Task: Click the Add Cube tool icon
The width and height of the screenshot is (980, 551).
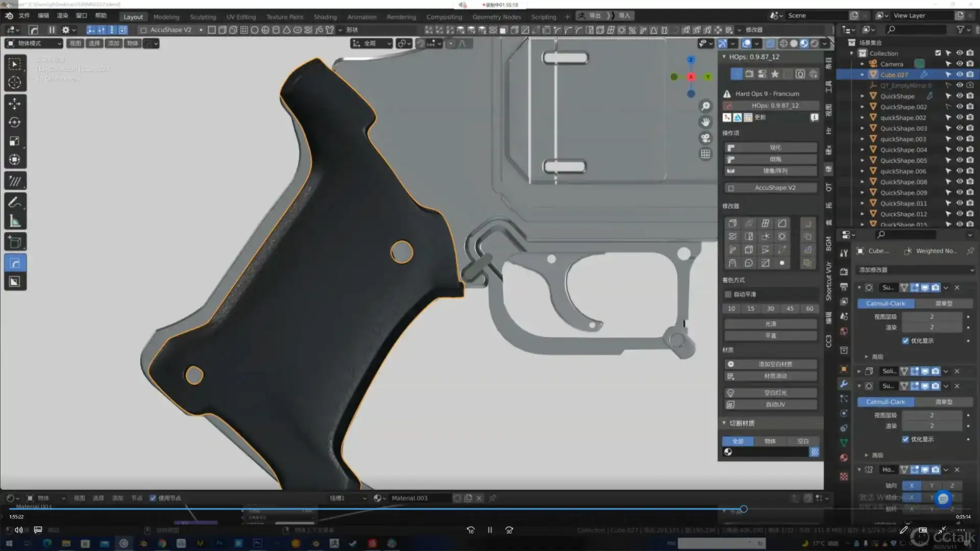Action: 15,242
